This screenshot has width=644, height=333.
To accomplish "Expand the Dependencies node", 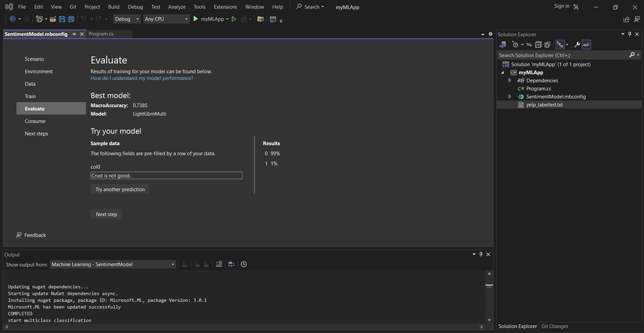I will [x=510, y=81].
